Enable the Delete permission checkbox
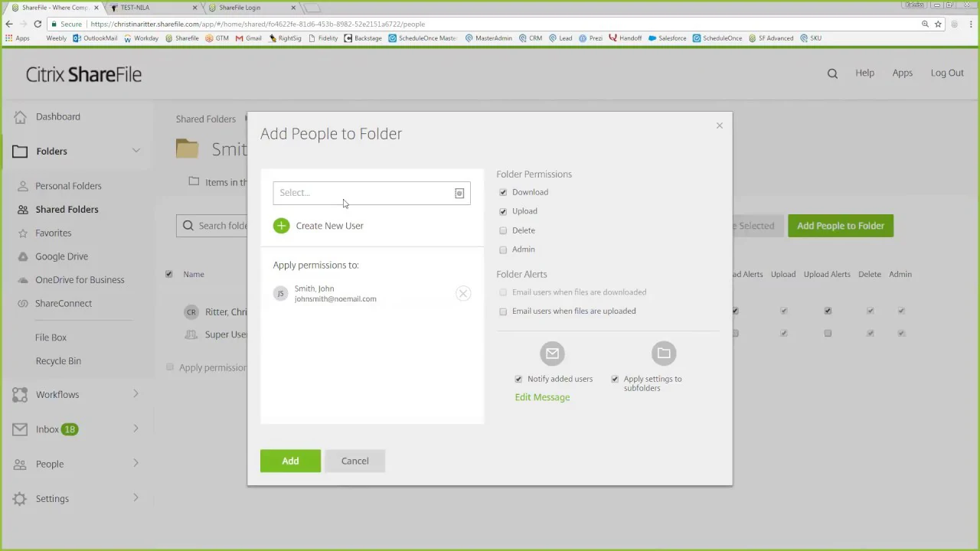Viewport: 980px width, 551px height. 503,230
